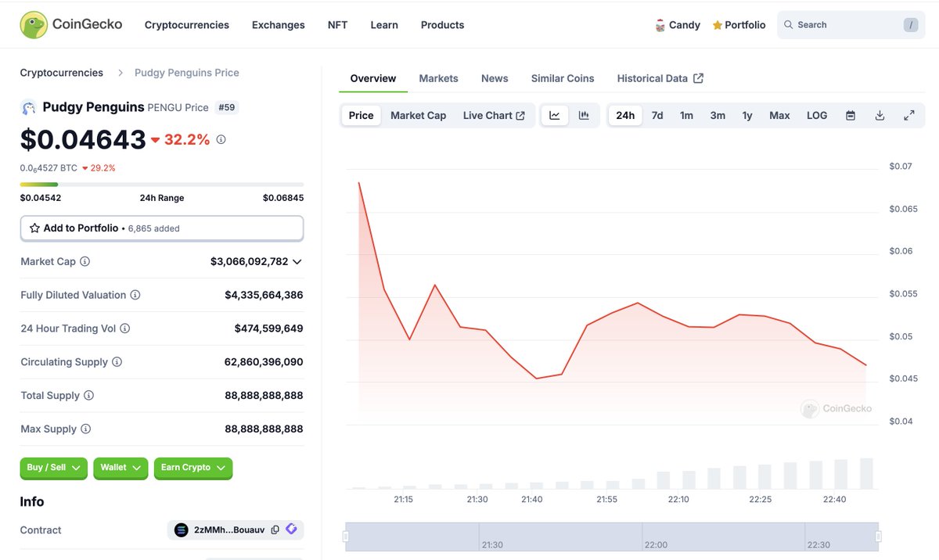Switch to the Similar Coins tab

563,78
